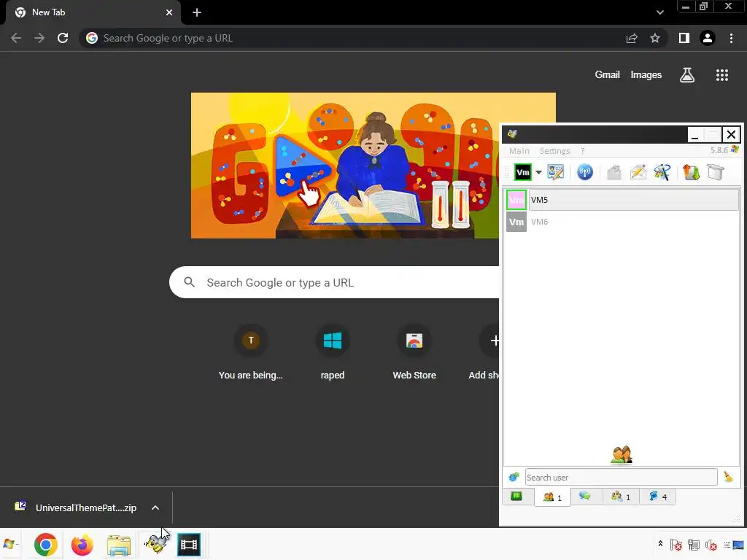This screenshot has height=560, width=747.
Task: Click VM5's pink avatar thumbnail
Action: pyautogui.click(x=516, y=200)
